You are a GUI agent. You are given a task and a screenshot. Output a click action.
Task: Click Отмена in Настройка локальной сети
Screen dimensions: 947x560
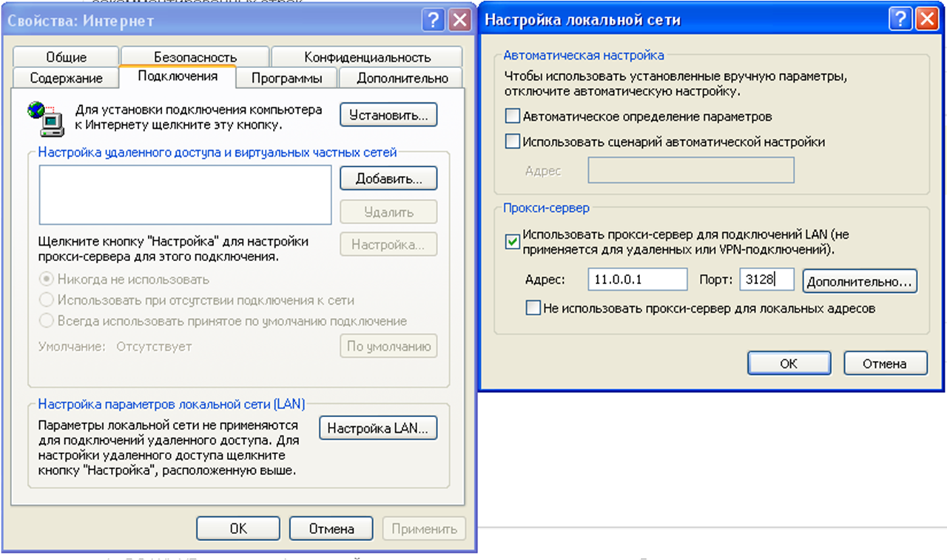[x=885, y=363]
